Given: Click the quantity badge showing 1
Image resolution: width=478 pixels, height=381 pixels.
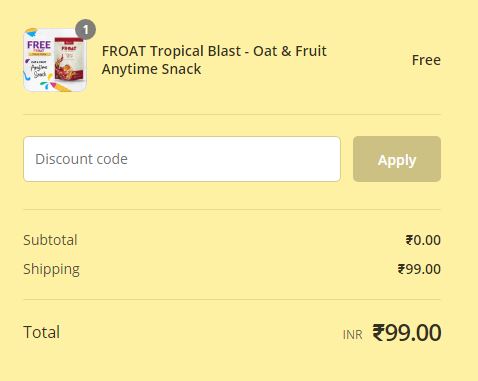Looking at the screenshot, I should click(x=86, y=30).
